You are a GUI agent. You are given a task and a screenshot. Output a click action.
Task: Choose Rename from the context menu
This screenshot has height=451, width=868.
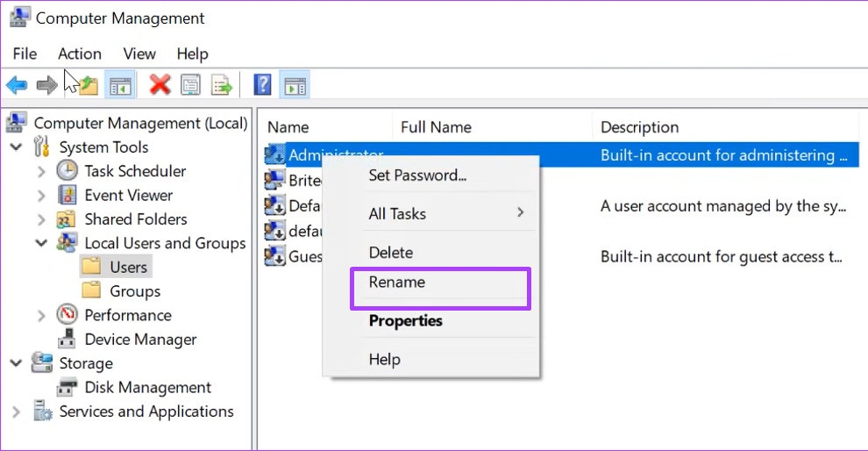coord(397,283)
